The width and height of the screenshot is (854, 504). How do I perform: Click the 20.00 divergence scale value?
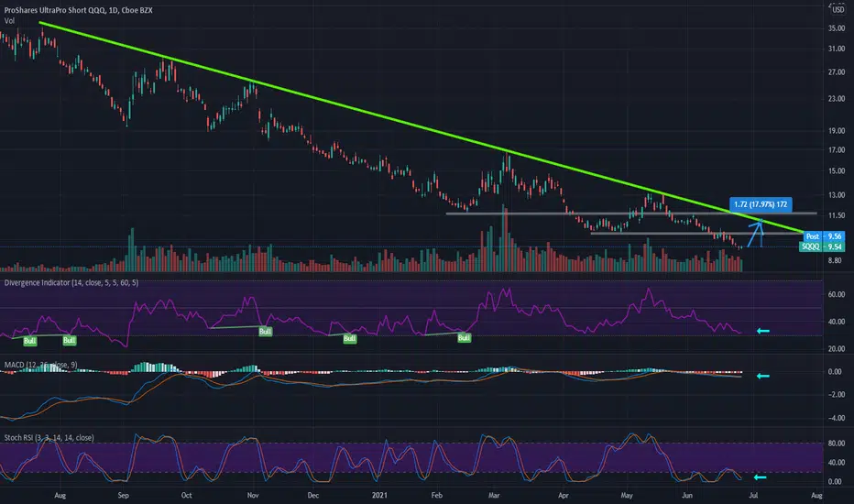(836, 349)
